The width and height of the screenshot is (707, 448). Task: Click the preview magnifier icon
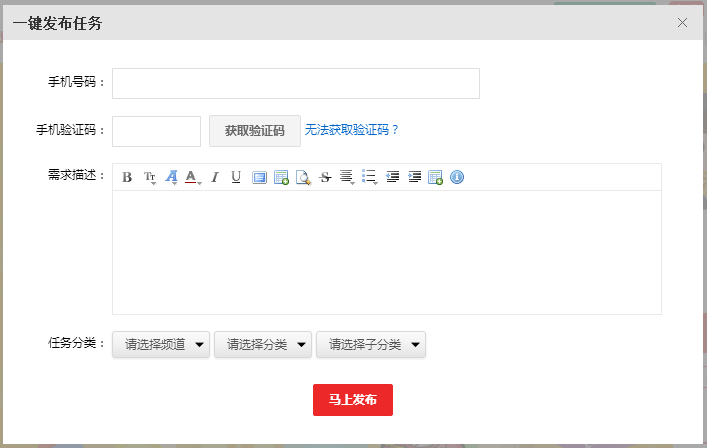[303, 178]
